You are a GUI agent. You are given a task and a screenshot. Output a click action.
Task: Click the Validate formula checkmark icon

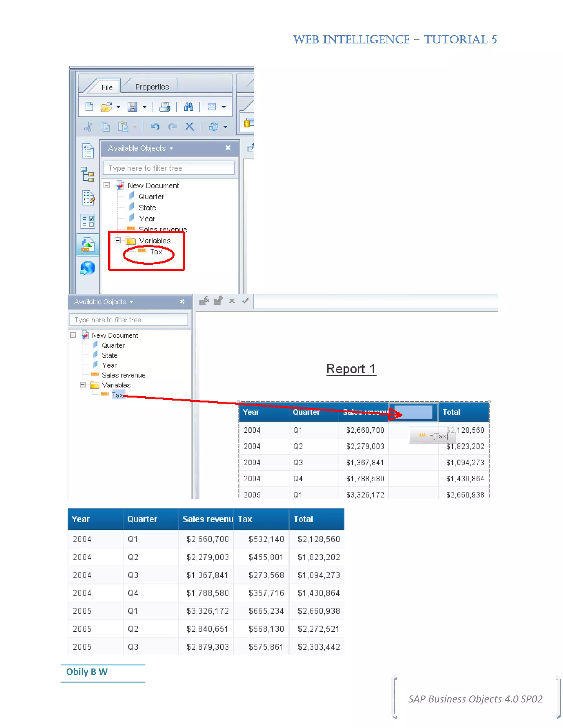tap(245, 301)
